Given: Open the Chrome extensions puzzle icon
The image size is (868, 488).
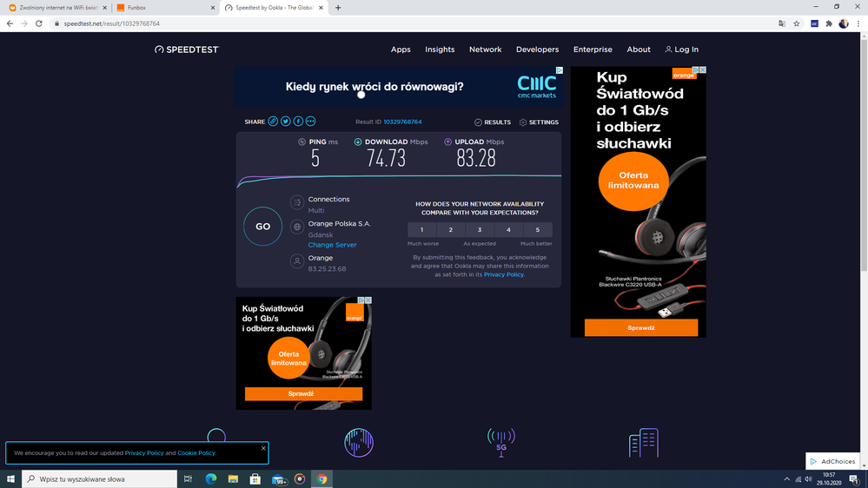Looking at the screenshot, I should point(829,23).
